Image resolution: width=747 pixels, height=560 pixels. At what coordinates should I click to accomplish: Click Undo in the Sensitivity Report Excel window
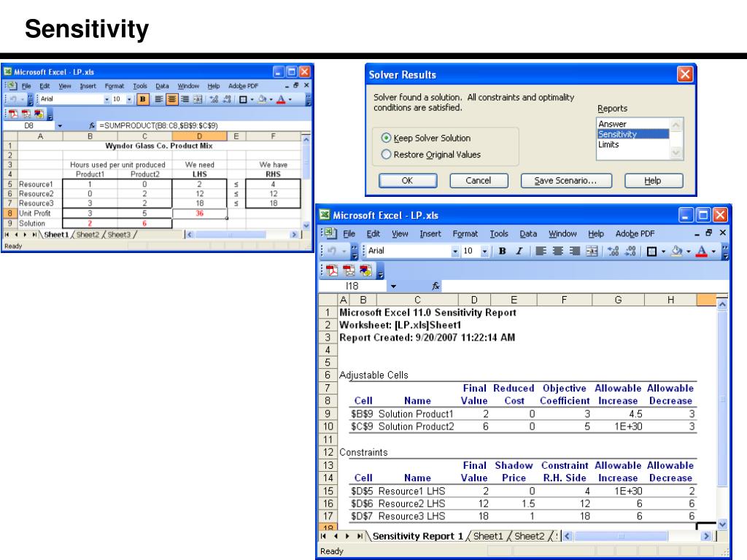pyautogui.click(x=332, y=251)
